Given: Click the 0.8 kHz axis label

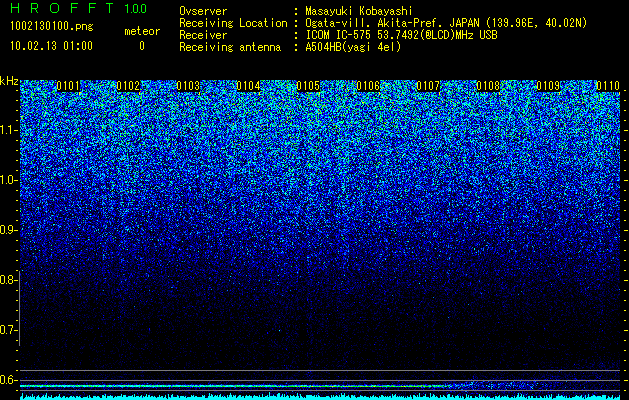Looking at the screenshot, I should (8, 280).
